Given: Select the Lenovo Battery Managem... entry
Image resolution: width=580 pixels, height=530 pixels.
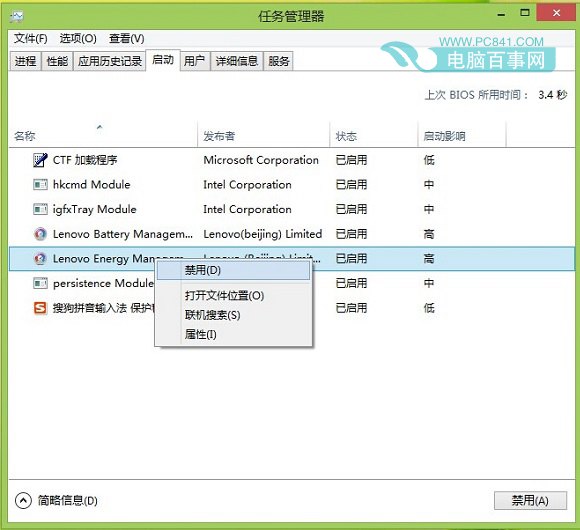Looking at the screenshot, I should tap(123, 234).
